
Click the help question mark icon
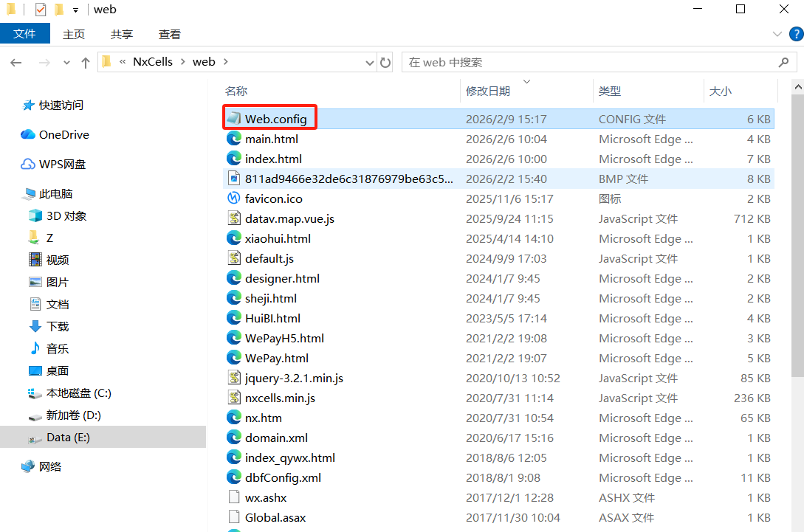[795, 34]
